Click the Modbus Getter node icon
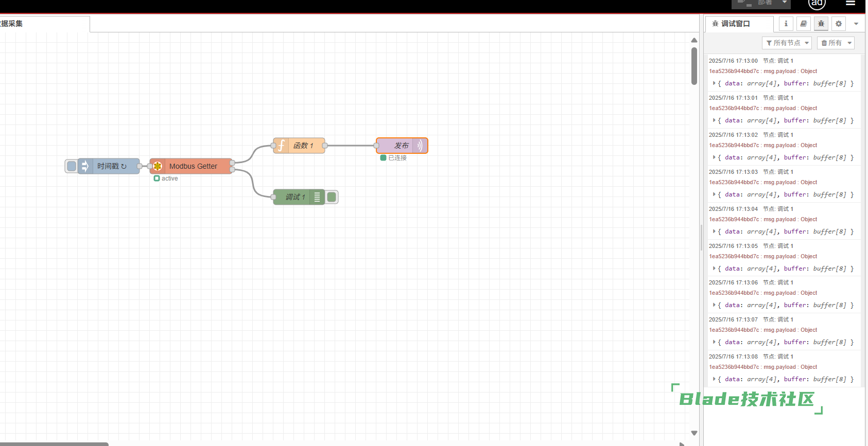Image resolution: width=868 pixels, height=446 pixels. point(158,166)
